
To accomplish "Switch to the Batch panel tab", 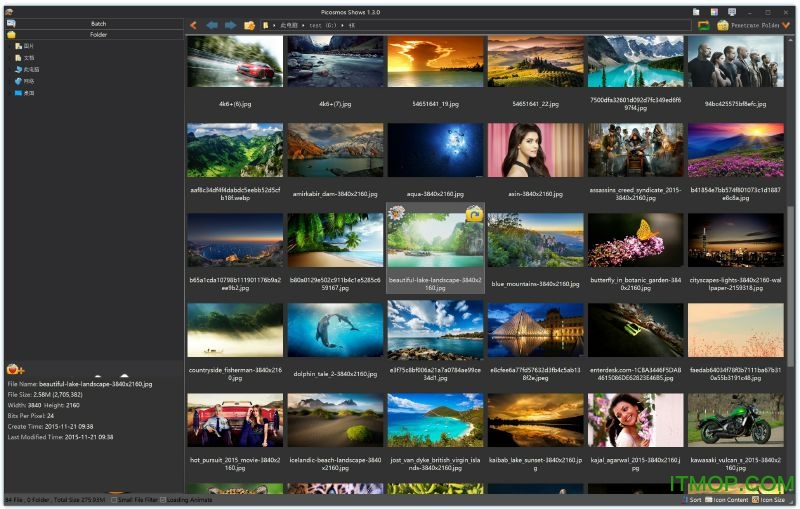I will coord(98,23).
